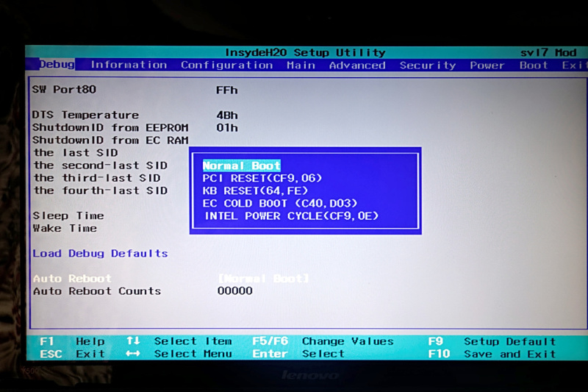Viewport: 588px width, 392px height.
Task: Click the DTS Temperature label
Action: point(85,115)
